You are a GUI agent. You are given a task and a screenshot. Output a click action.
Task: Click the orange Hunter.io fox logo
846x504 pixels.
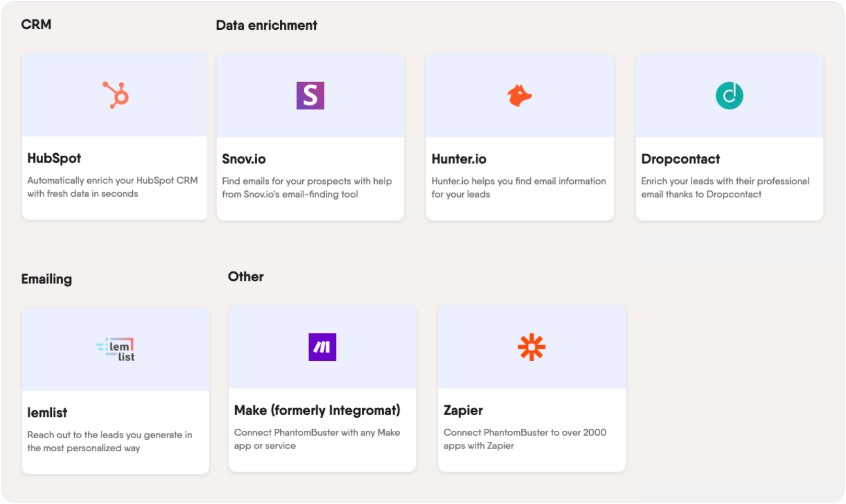tap(519, 96)
